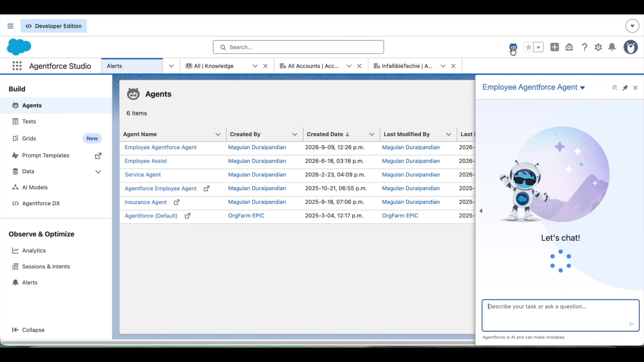Open the Employee Agentforce Agent row link
The height and width of the screenshot is (362, 644).
(x=161, y=147)
